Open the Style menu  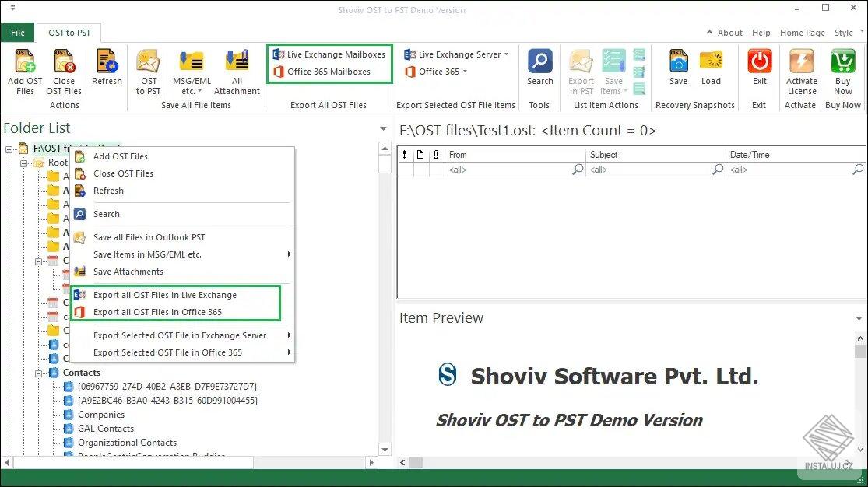click(x=844, y=33)
